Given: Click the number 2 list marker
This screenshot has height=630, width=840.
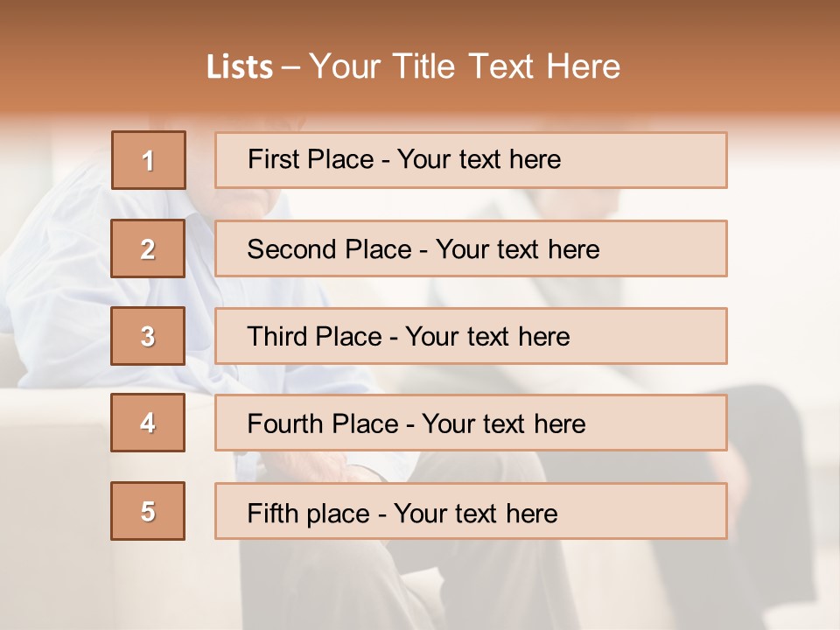Looking at the screenshot, I should (x=148, y=248).
